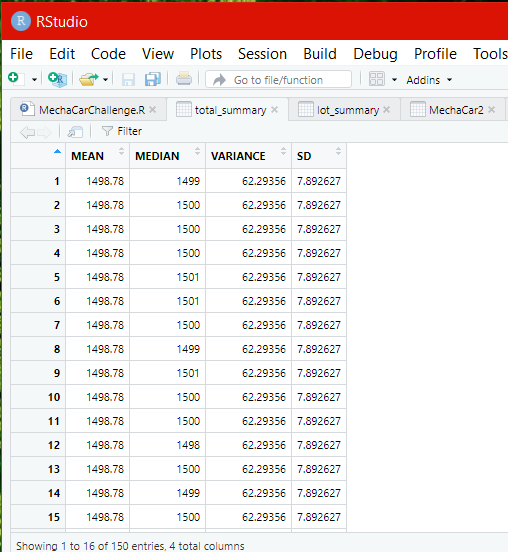Screen dimensions: 508x552
Task: Click the VARIANCE sort arrows icon
Action: point(283,151)
